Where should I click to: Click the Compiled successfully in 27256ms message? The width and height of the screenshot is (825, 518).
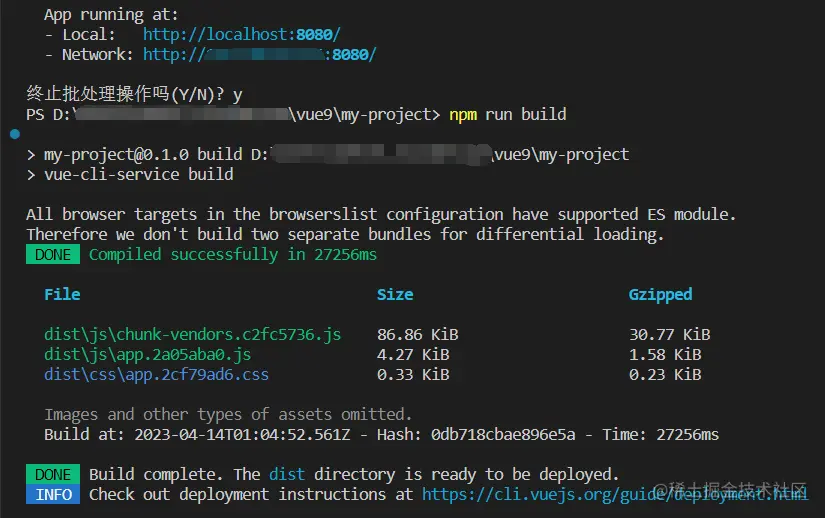[233, 255]
